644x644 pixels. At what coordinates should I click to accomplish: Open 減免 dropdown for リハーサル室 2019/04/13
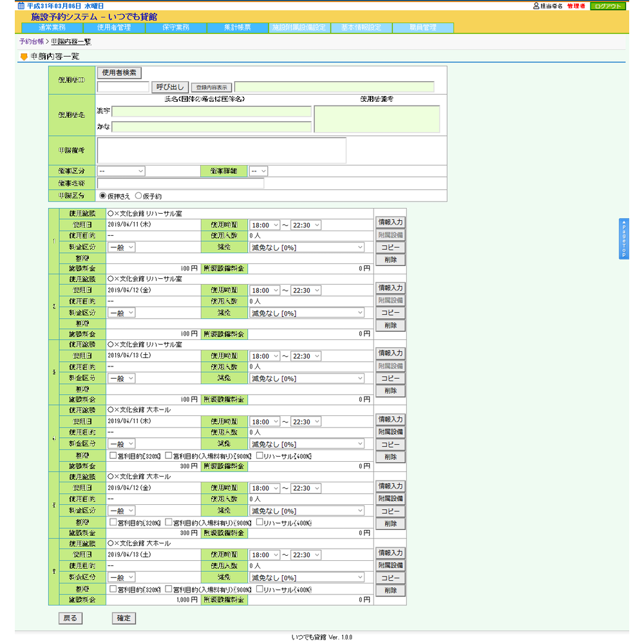[x=307, y=378]
